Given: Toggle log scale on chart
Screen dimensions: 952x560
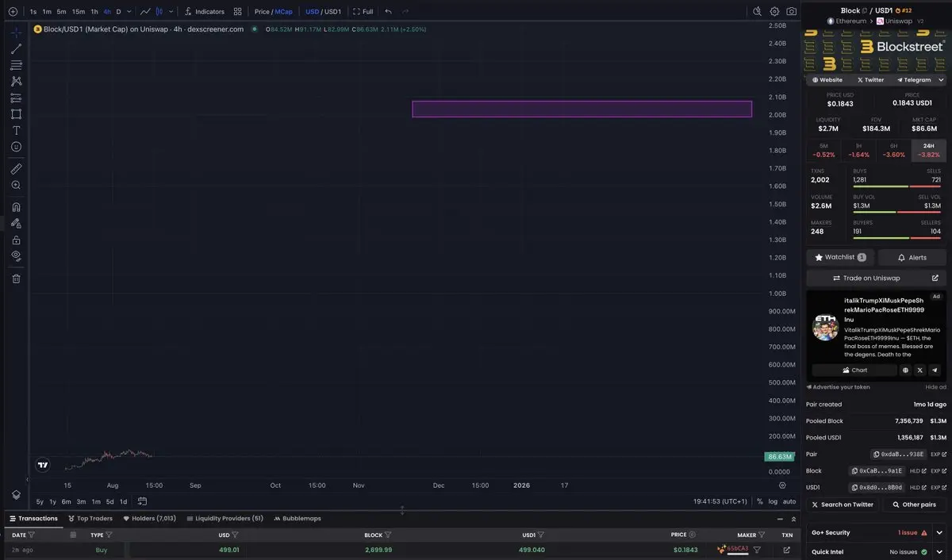Looking at the screenshot, I should (x=773, y=501).
